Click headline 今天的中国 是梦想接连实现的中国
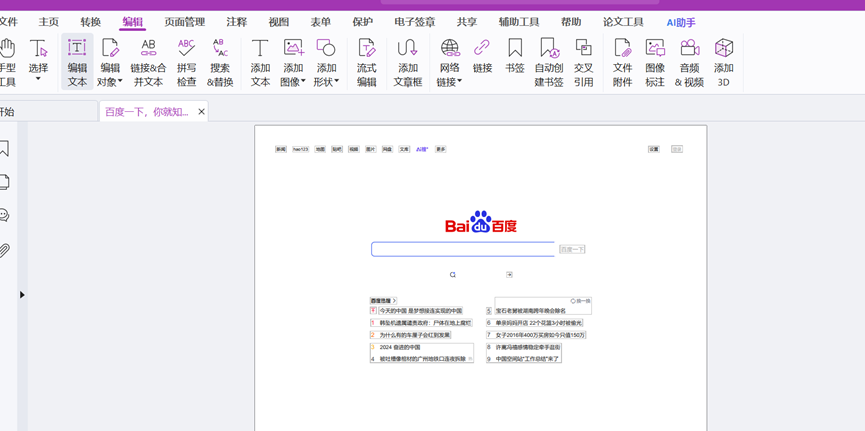Viewport: 865px width, 431px height. [x=420, y=311]
